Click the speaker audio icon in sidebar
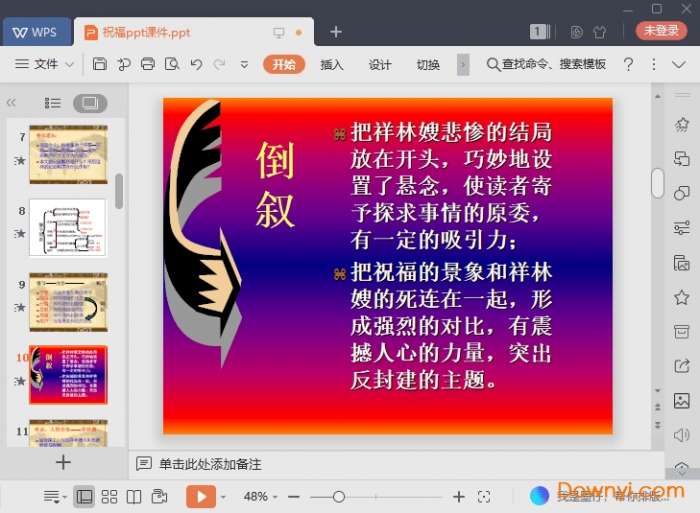 (x=682, y=435)
